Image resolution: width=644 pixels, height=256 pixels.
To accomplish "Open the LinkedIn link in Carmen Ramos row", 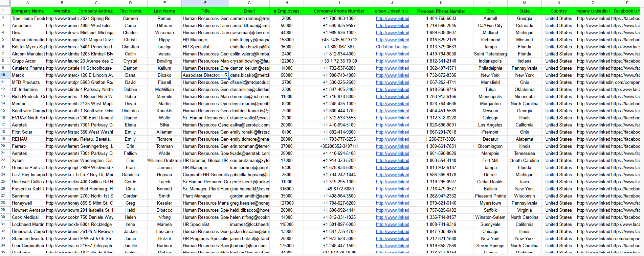I will [392, 19].
